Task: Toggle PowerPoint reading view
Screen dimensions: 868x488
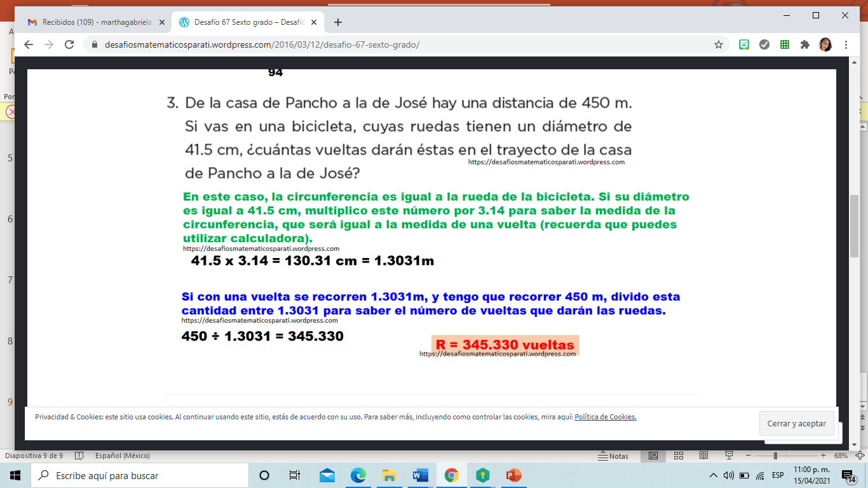Action: 703,456
